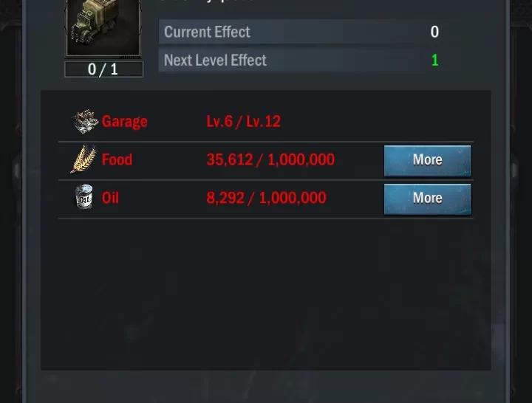The height and width of the screenshot is (403, 532).
Task: Click the Current Effect row
Action: tap(300, 32)
